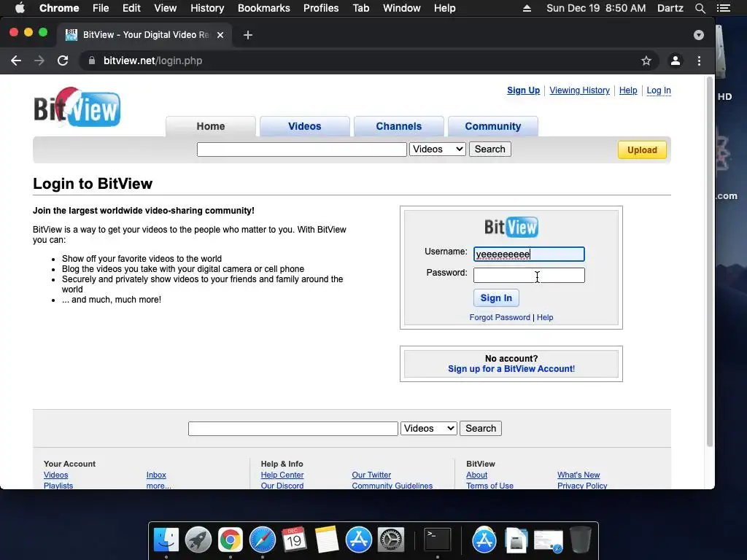Click the eject icon in the menu bar
The width and height of the screenshot is (747, 560).
point(527,8)
